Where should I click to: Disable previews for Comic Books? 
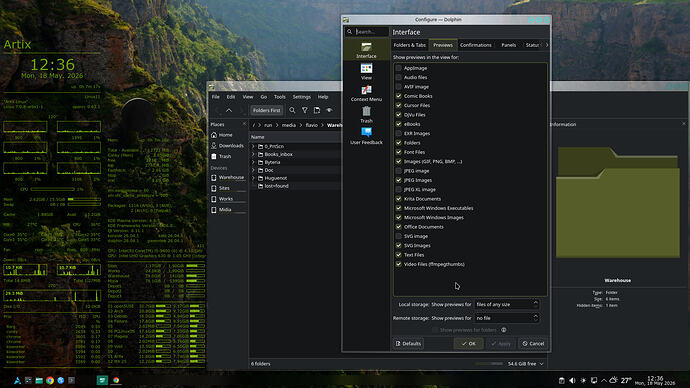point(399,96)
